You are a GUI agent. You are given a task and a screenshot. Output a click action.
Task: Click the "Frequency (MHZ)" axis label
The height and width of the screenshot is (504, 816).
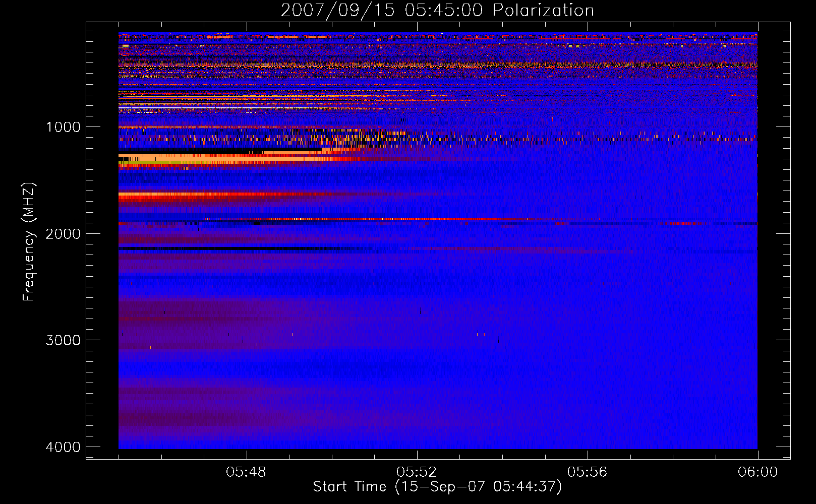(29, 242)
